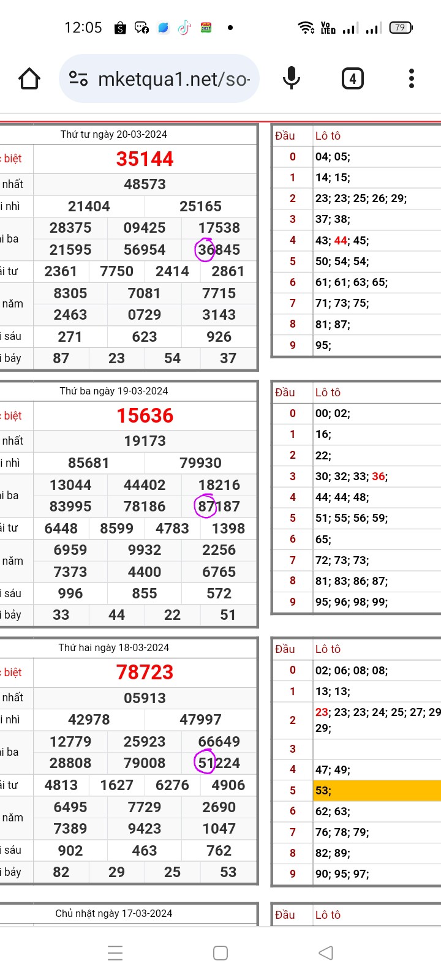Tap the highlighted lô tô cell 53;
This screenshot has height=980, width=441.
tap(377, 791)
